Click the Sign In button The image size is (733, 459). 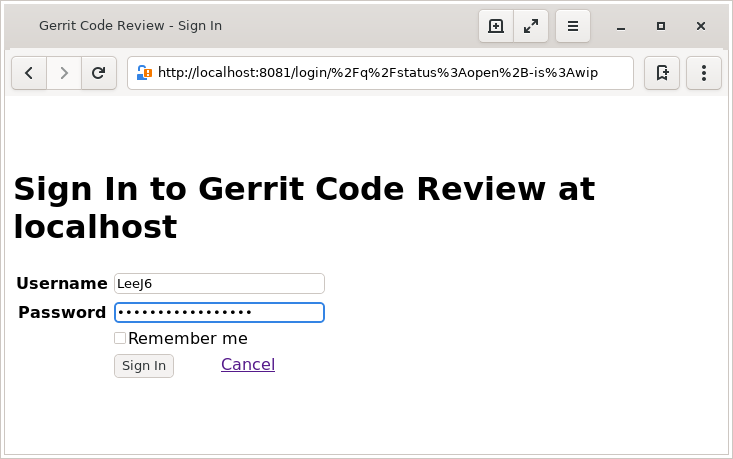pos(144,366)
